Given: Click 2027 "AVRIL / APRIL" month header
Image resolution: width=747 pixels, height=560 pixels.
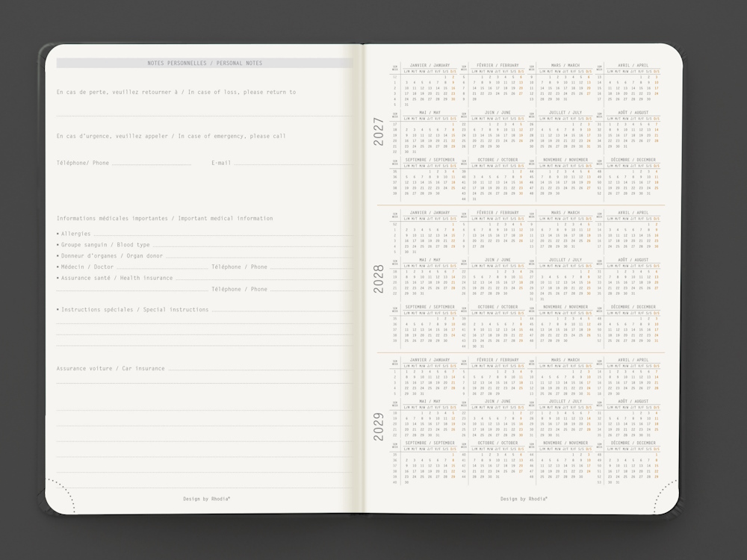Looking at the screenshot, I should pos(633,65).
